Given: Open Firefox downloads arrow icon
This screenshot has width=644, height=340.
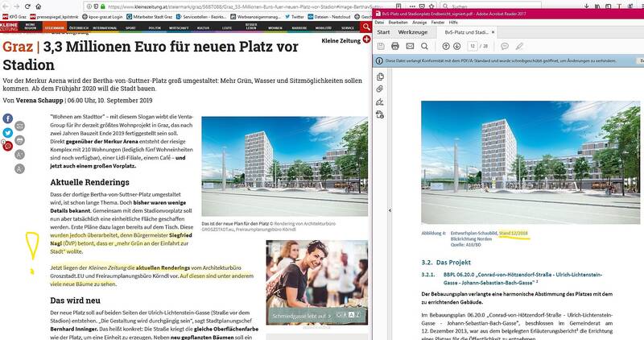Looking at the screenshot, I should [586, 6].
